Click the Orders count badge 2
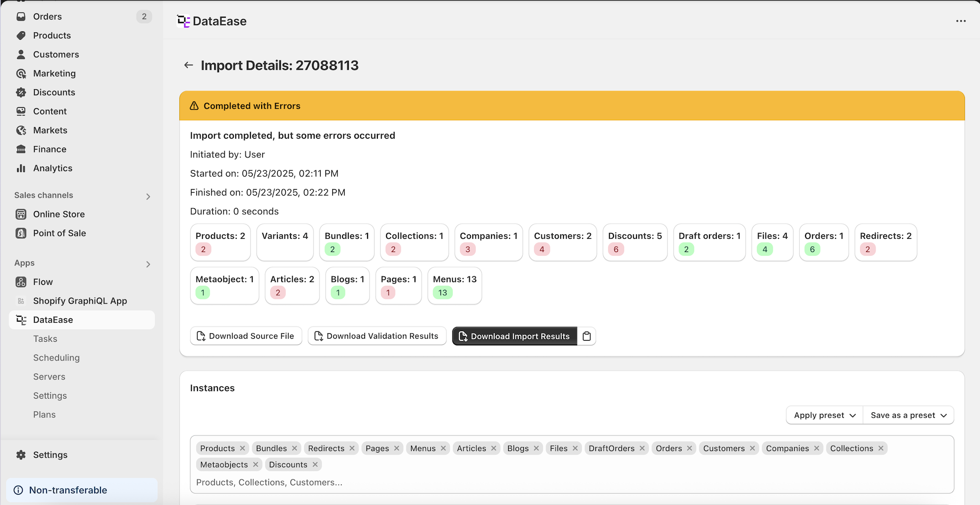980x505 pixels. (x=144, y=16)
